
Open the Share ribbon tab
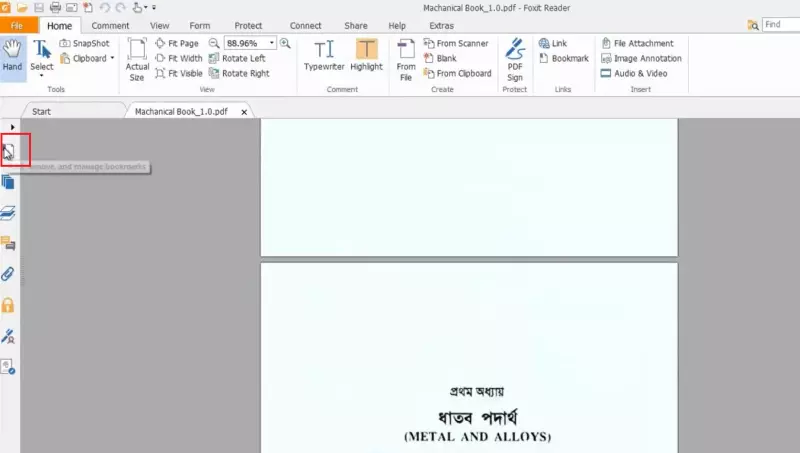356,26
